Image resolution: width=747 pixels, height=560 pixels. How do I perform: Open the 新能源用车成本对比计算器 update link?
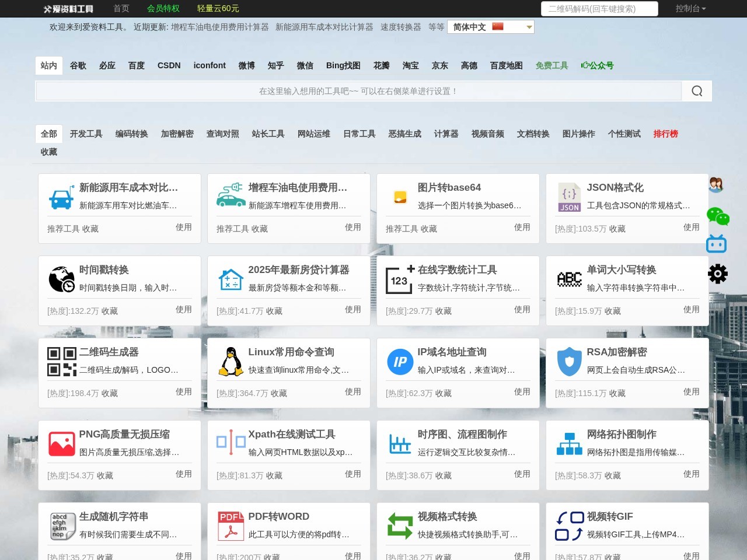coord(324,27)
